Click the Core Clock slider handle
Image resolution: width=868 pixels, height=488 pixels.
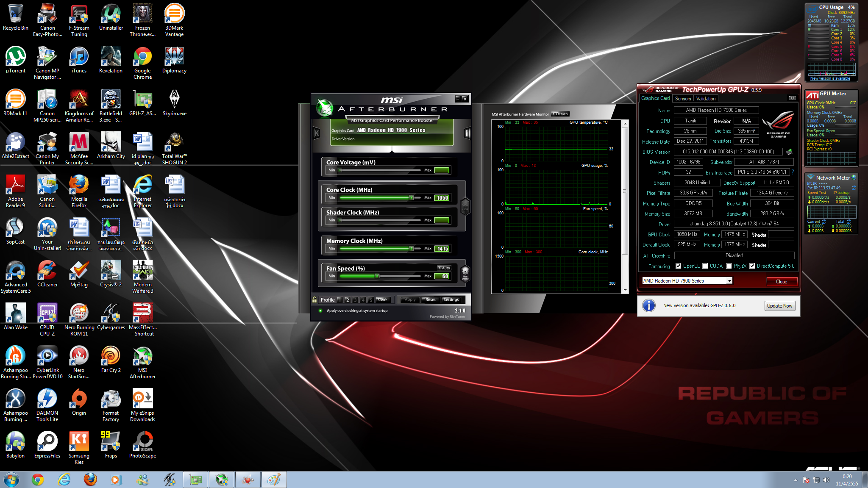pos(411,198)
